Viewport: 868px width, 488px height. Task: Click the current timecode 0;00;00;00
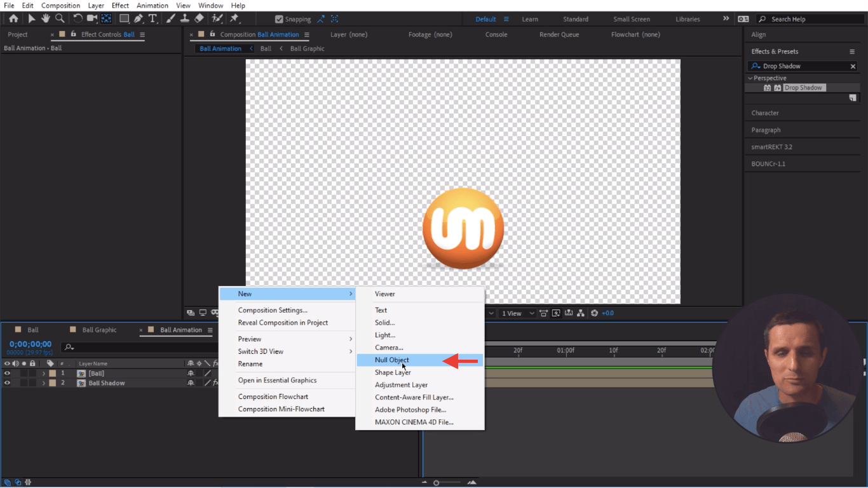click(x=31, y=344)
